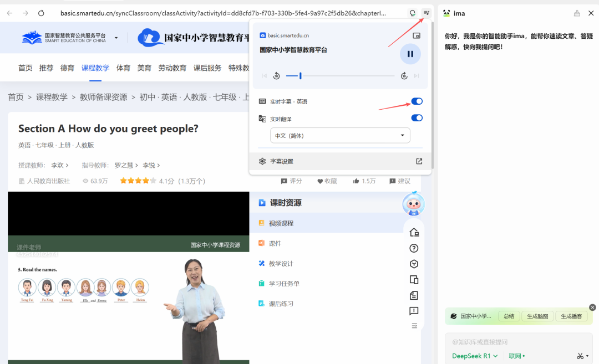The height and width of the screenshot is (364, 599).
Task: Open 课后练习 in the resource panel
Action: tap(283, 303)
